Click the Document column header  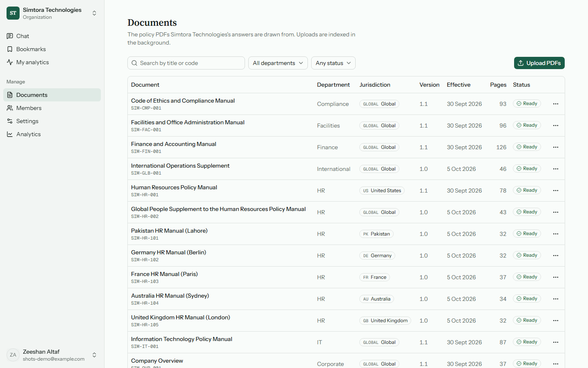(145, 85)
